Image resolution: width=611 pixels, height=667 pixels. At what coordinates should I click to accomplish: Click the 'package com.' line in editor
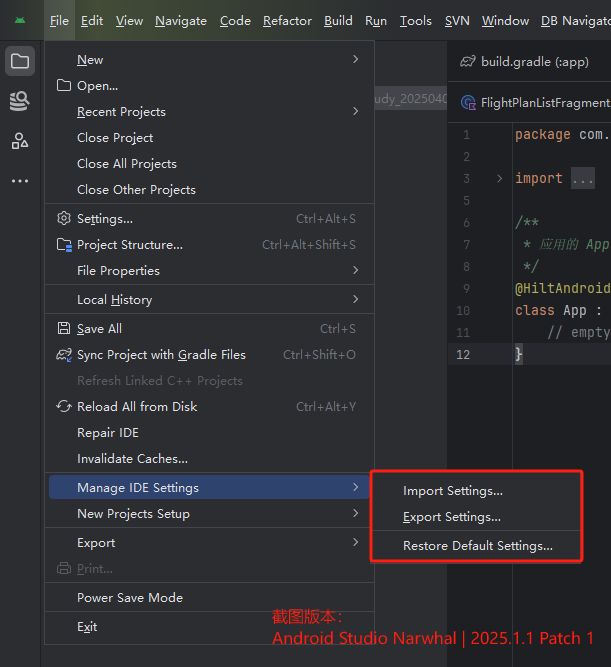(x=562, y=134)
